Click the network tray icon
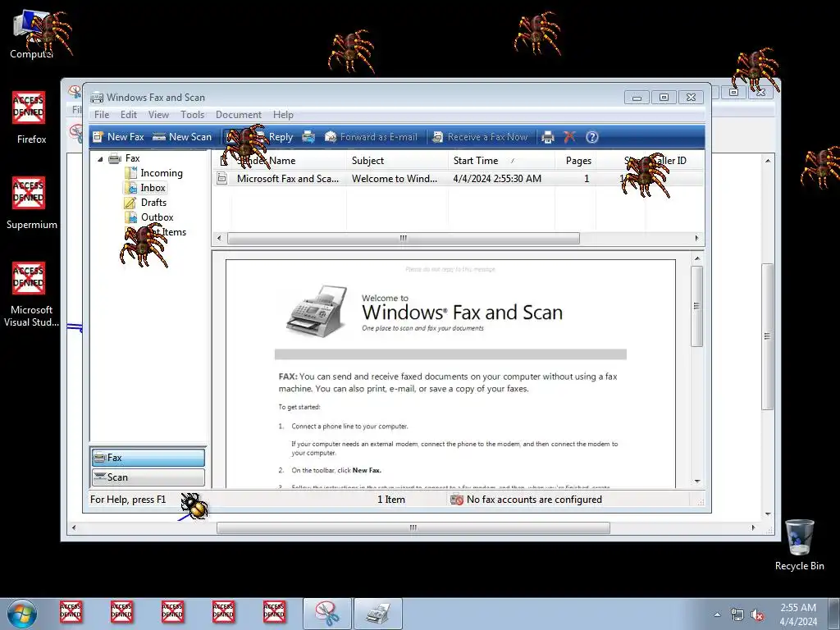 click(737, 614)
